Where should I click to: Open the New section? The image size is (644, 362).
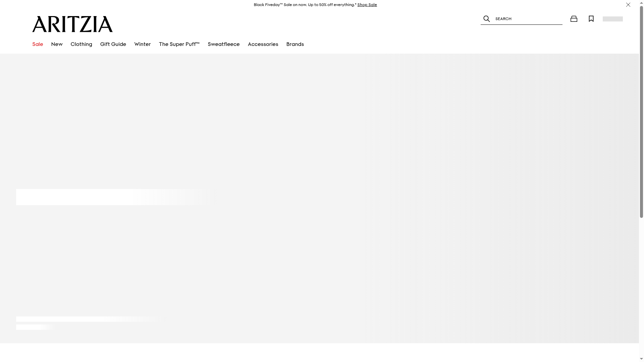pyautogui.click(x=57, y=44)
